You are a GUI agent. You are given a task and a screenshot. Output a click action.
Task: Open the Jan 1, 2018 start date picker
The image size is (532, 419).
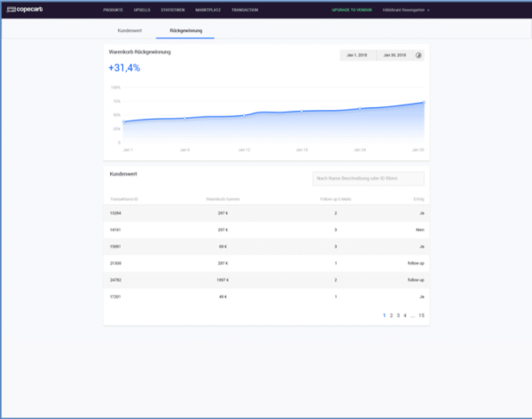click(358, 55)
